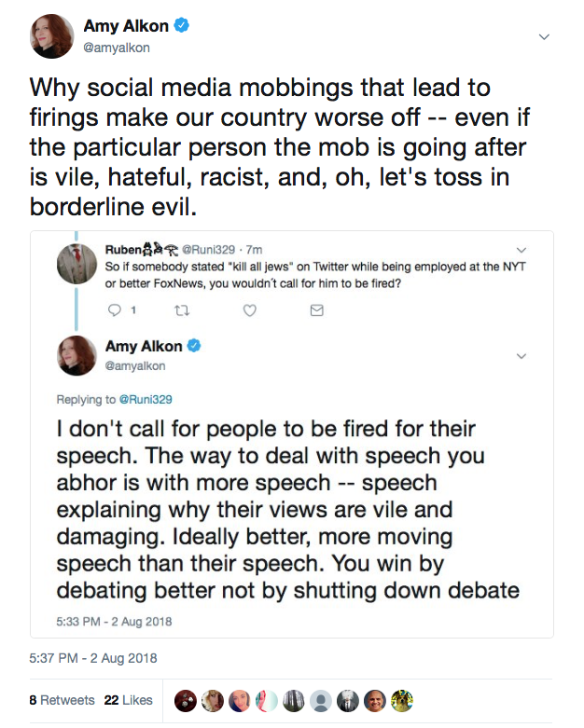
Task: Click Amy Alkon's avatar in the quoted reply
Action: pos(77,356)
